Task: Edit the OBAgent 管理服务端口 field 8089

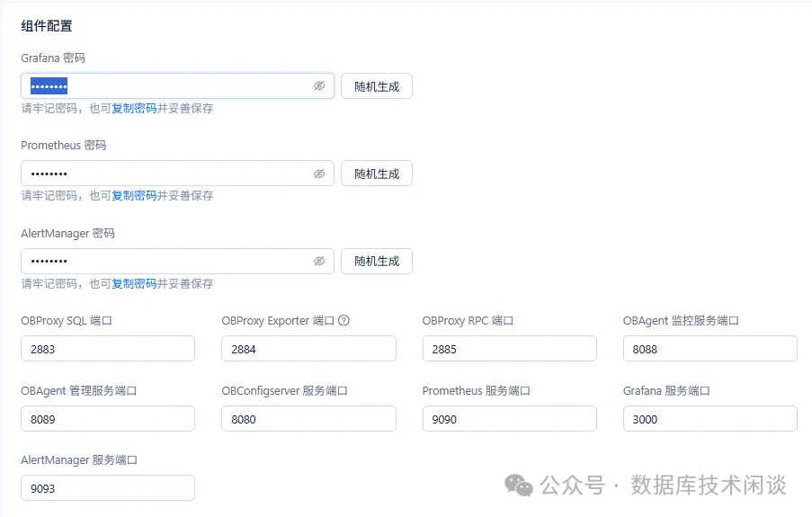Action: [x=108, y=419]
